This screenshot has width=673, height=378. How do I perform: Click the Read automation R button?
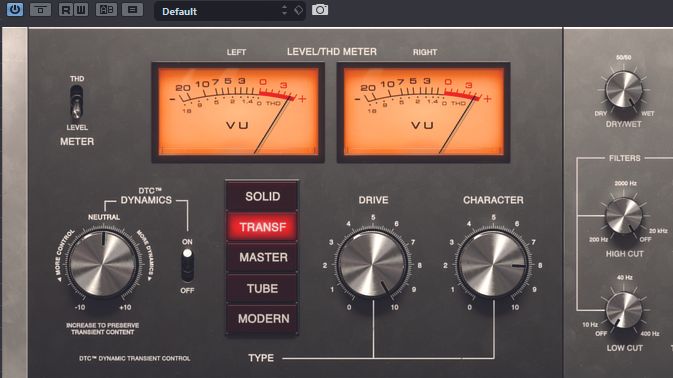tap(66, 9)
